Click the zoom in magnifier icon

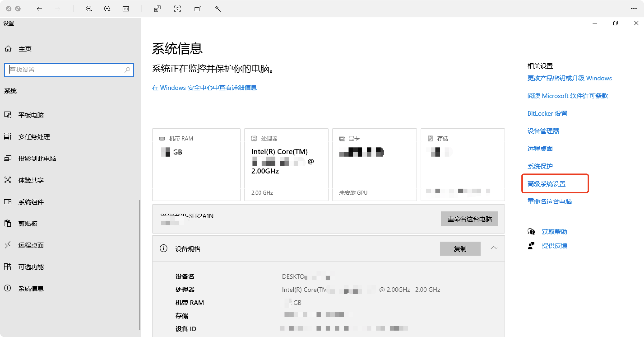[x=107, y=9]
